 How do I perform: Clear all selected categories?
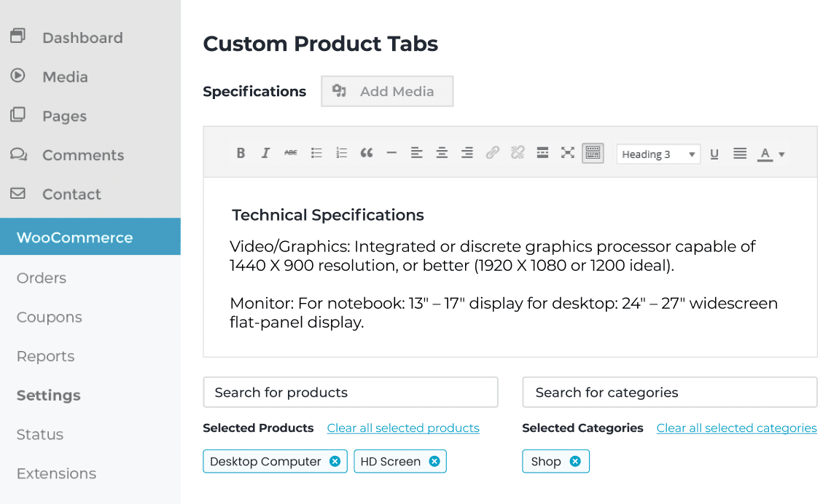coord(736,428)
